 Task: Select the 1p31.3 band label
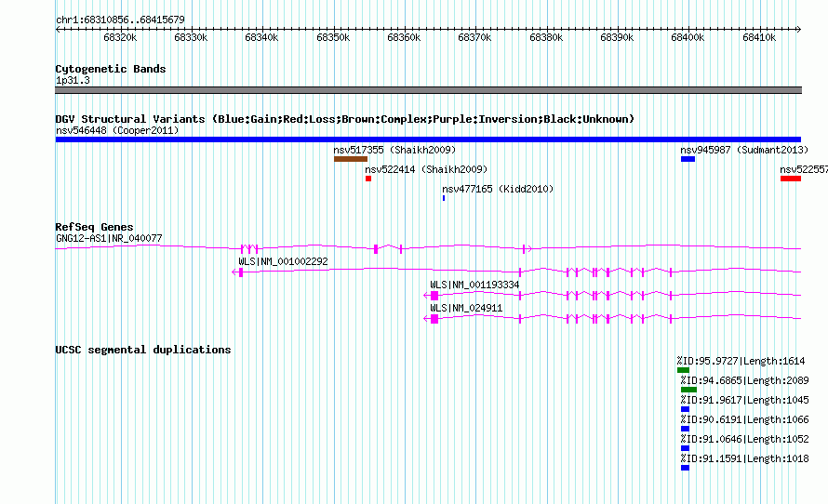73,80
